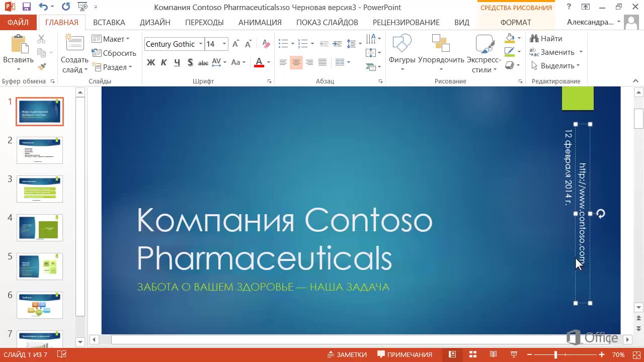Cut the selection with the scissors icon
Viewport: 644px width, 362px height.
pos(41,39)
